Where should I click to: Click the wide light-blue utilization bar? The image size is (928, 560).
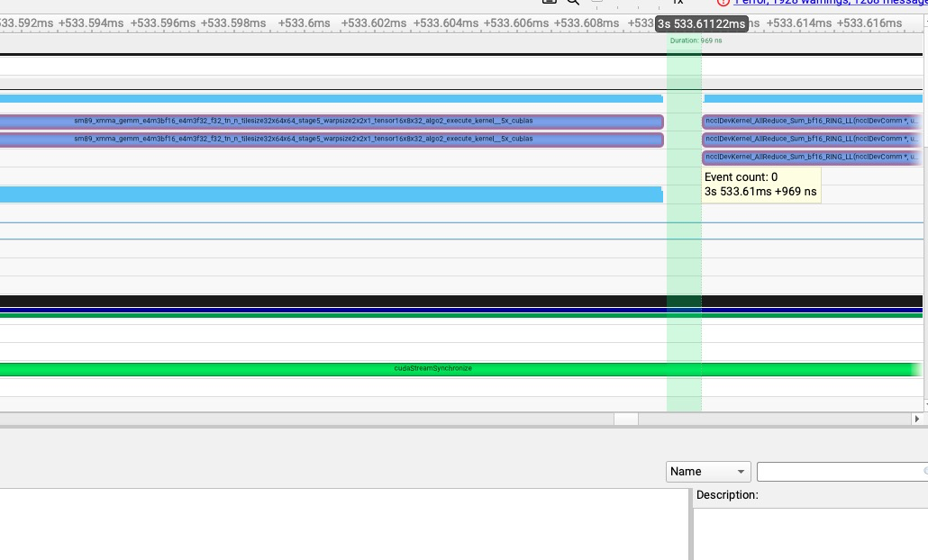pyautogui.click(x=331, y=194)
